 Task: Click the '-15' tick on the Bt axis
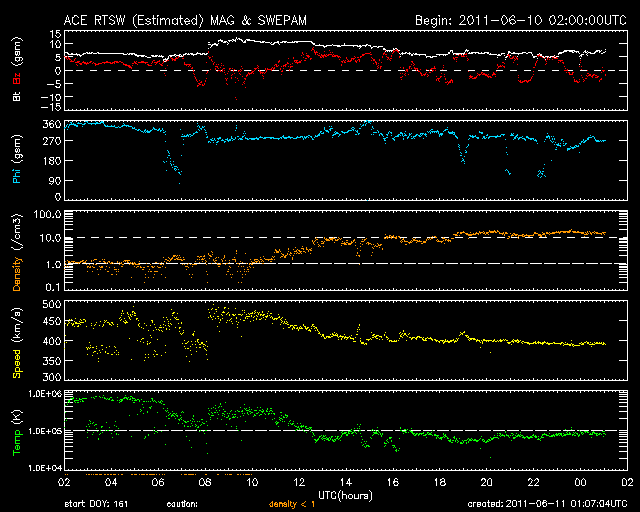point(51,107)
